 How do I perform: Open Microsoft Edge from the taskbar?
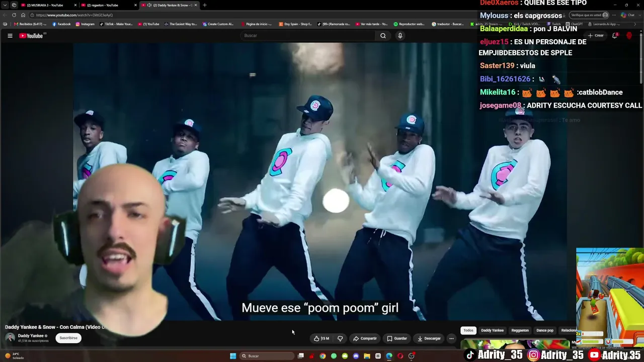pos(389,356)
